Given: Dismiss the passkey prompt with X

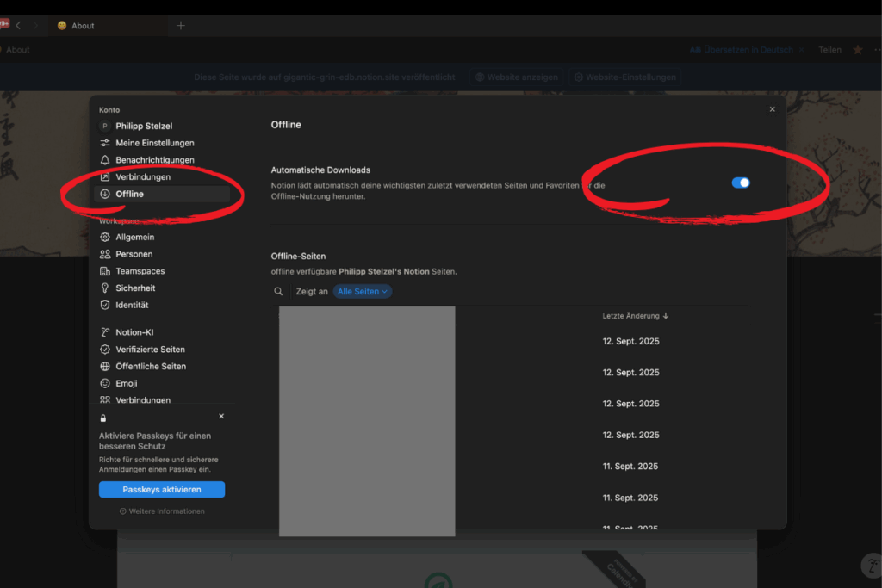Looking at the screenshot, I should point(221,416).
